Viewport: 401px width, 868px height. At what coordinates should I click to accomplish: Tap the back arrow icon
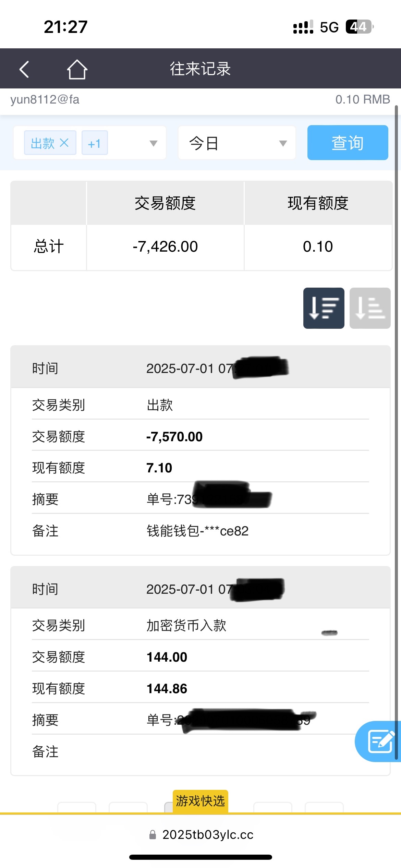pyautogui.click(x=24, y=69)
